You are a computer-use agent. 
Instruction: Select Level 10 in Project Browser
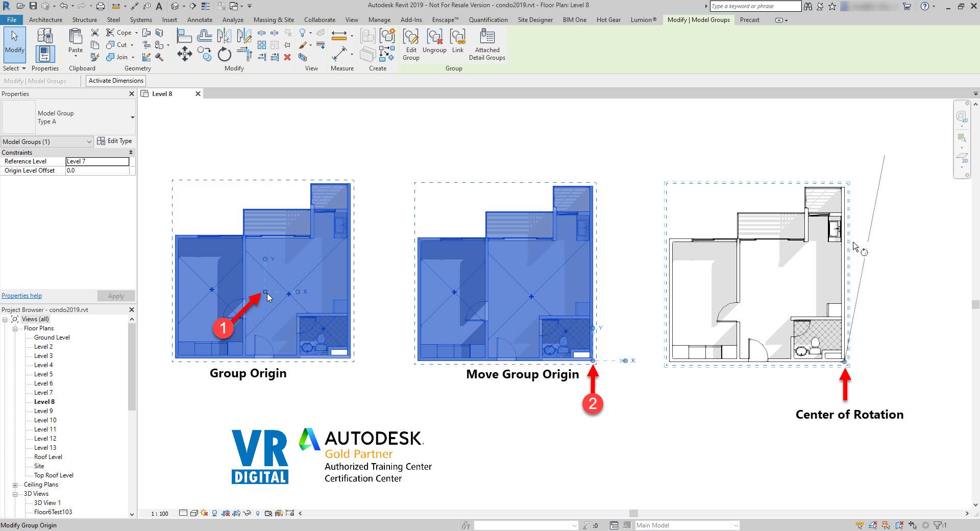click(45, 420)
